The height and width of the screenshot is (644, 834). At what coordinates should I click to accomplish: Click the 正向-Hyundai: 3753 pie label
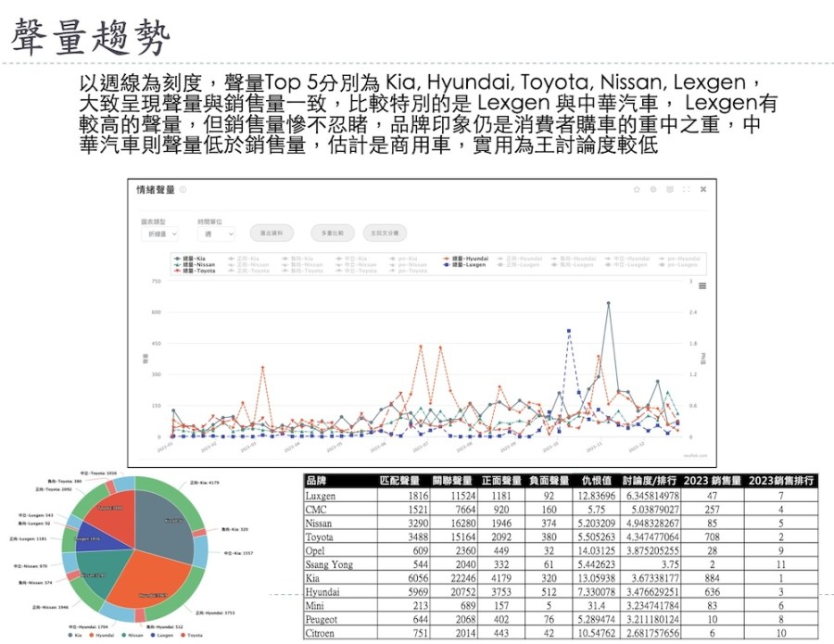pyautogui.click(x=215, y=613)
